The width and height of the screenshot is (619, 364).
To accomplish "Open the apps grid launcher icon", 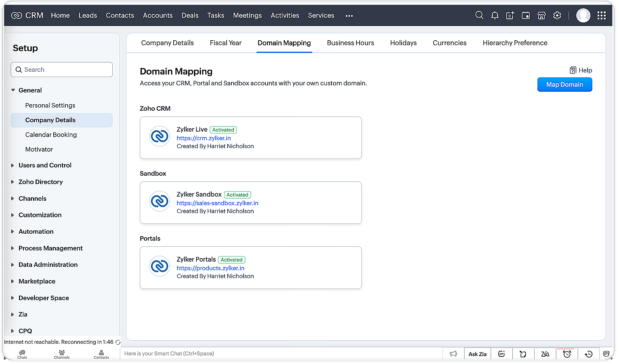I will 601,15.
